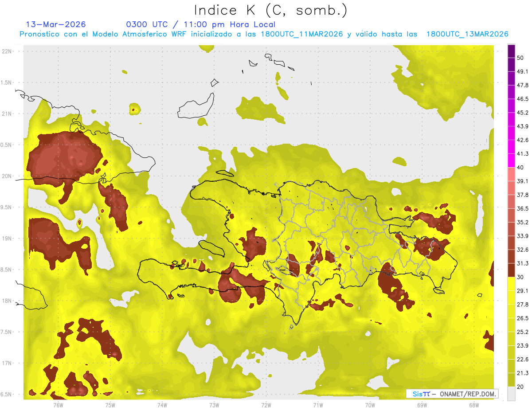Click the '42.6' legend value
The height and width of the screenshot is (411, 532).
click(x=523, y=140)
